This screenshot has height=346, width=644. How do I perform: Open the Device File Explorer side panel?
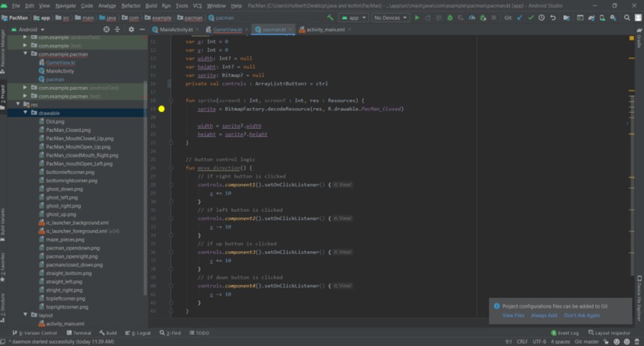coord(639,298)
